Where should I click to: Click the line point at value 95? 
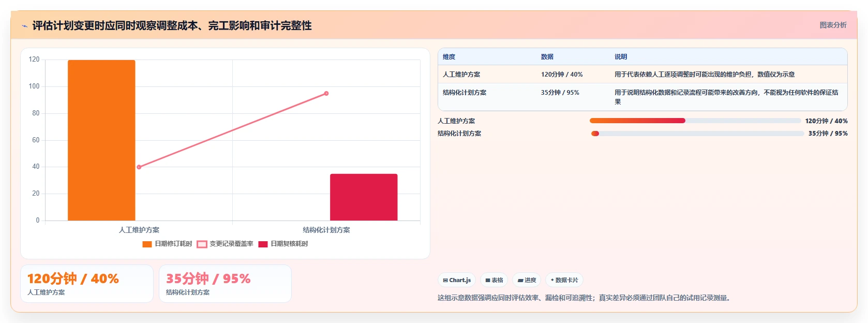[326, 94]
